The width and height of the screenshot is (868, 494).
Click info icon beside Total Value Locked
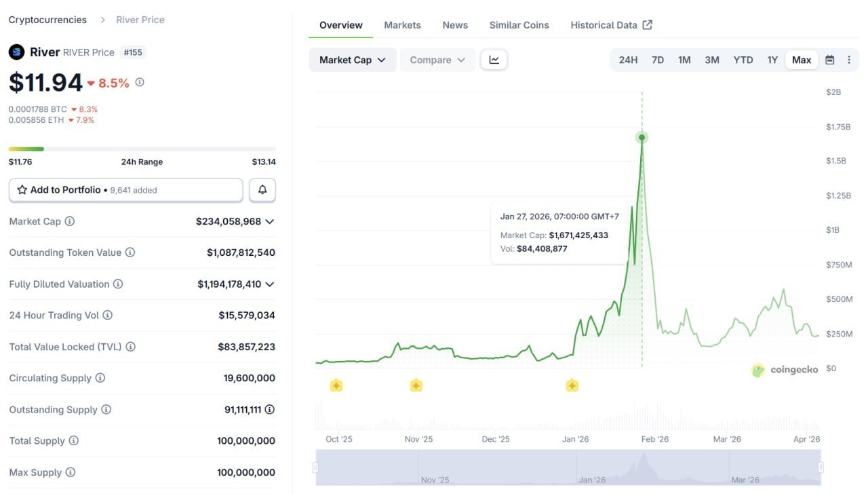[130, 347]
